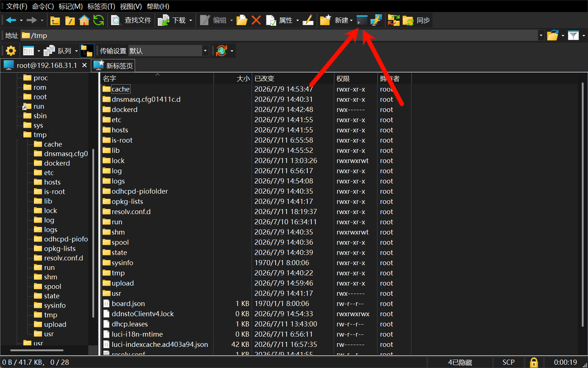588x368 pixels.
Task: Open the 编辑 dropdown arrow
Action: pos(231,20)
